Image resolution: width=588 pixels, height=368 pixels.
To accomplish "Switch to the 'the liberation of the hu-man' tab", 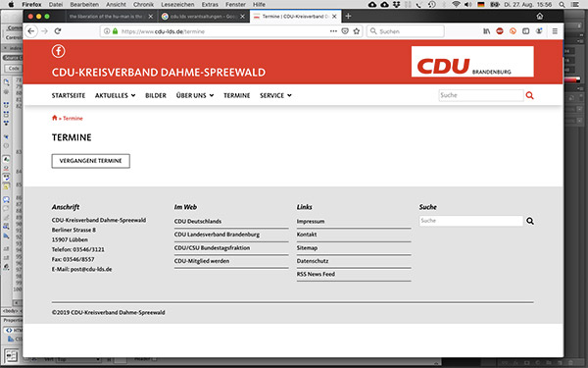I will click(107, 16).
